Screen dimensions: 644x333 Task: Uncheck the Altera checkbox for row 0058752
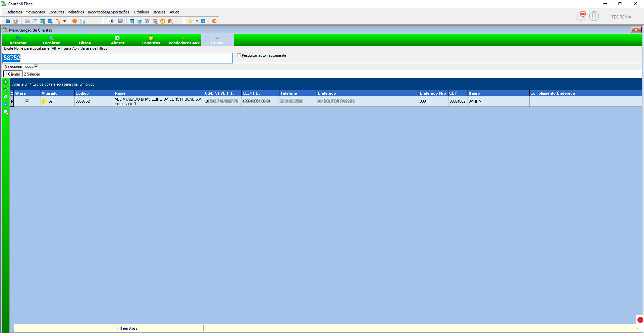[x=27, y=101]
